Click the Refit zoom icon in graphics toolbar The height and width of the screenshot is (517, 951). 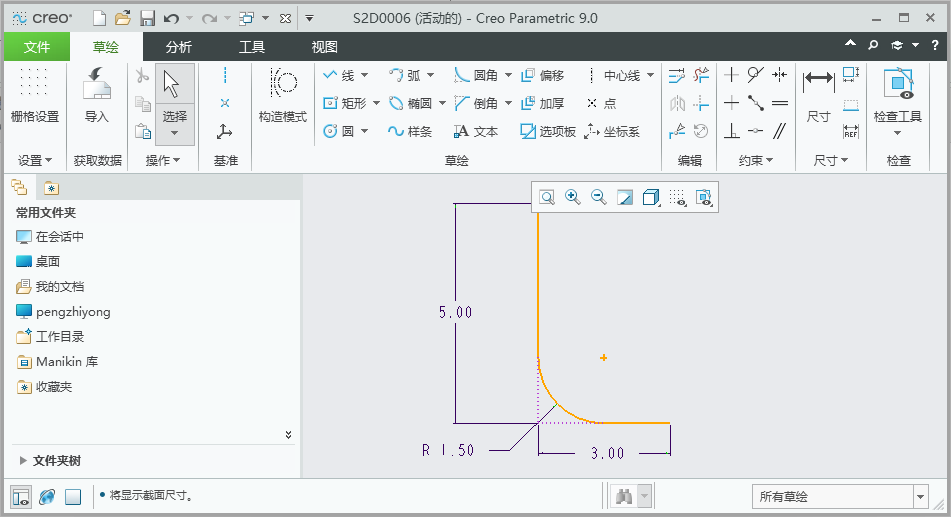click(546, 197)
